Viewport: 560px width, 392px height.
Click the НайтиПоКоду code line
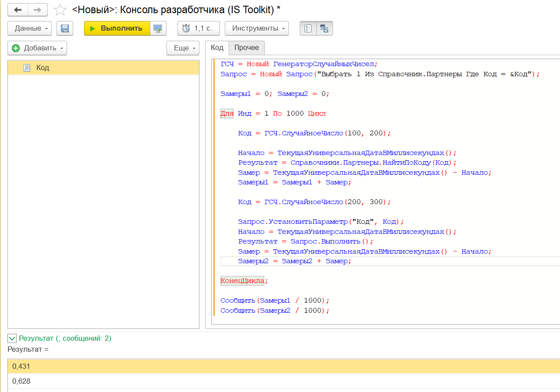pyautogui.click(x=347, y=162)
